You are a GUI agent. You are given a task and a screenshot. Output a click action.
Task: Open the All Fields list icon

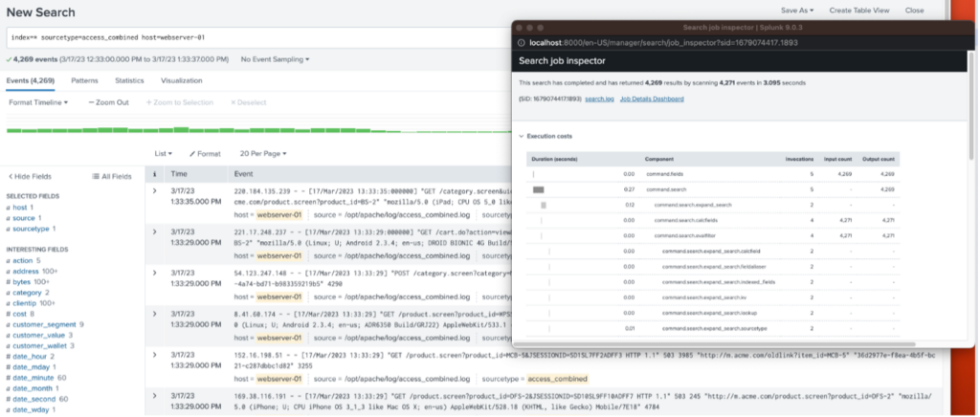96,176
